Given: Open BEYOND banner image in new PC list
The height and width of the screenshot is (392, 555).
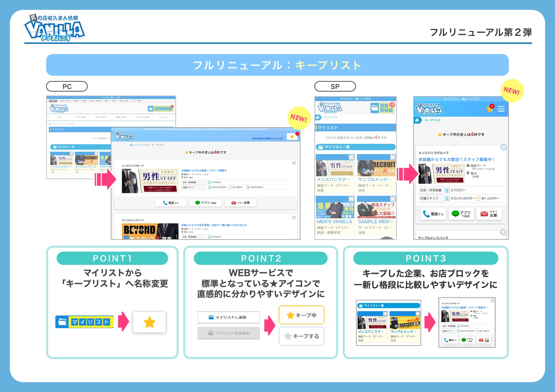Looking at the screenshot, I should 150,231.
